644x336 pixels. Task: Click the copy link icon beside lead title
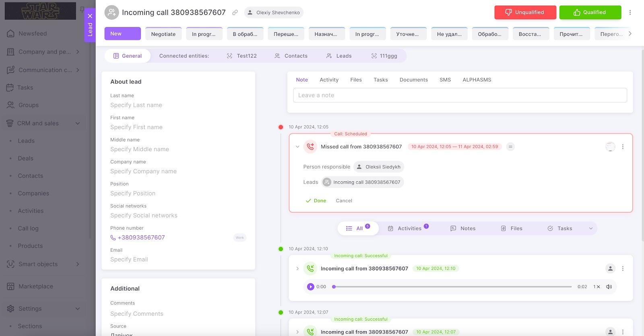(235, 12)
